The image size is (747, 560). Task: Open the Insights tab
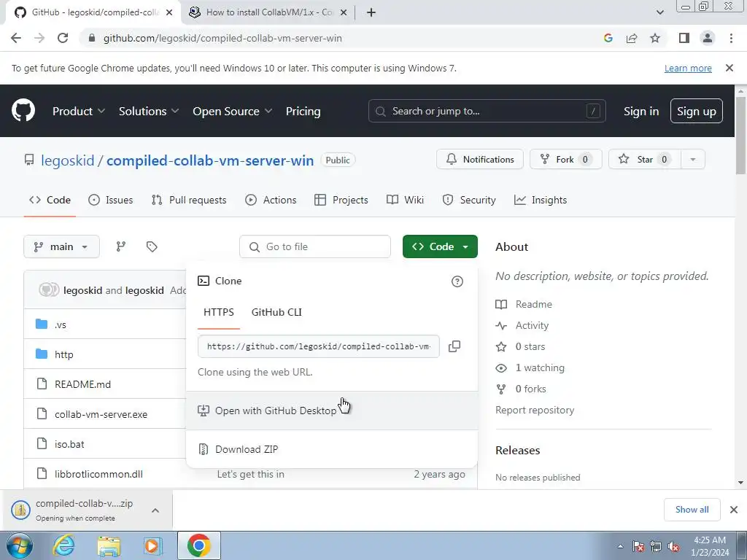click(x=541, y=200)
